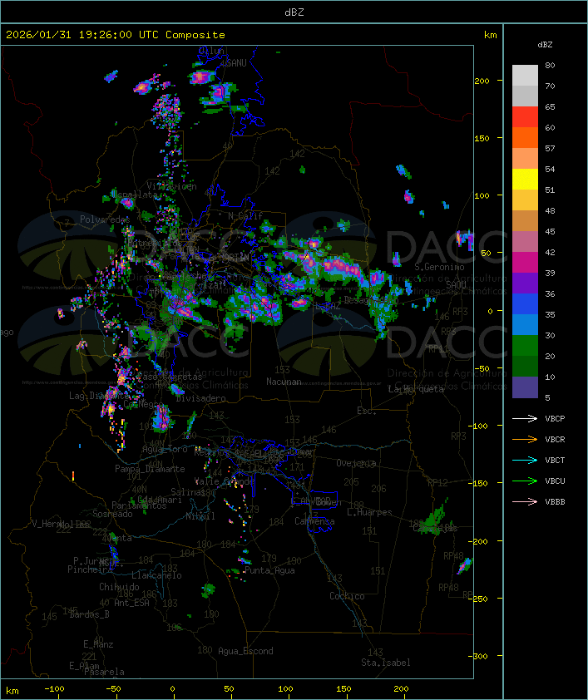Click the orange VBCR arrow icon
The width and height of the screenshot is (588, 700).
pyautogui.click(x=525, y=439)
